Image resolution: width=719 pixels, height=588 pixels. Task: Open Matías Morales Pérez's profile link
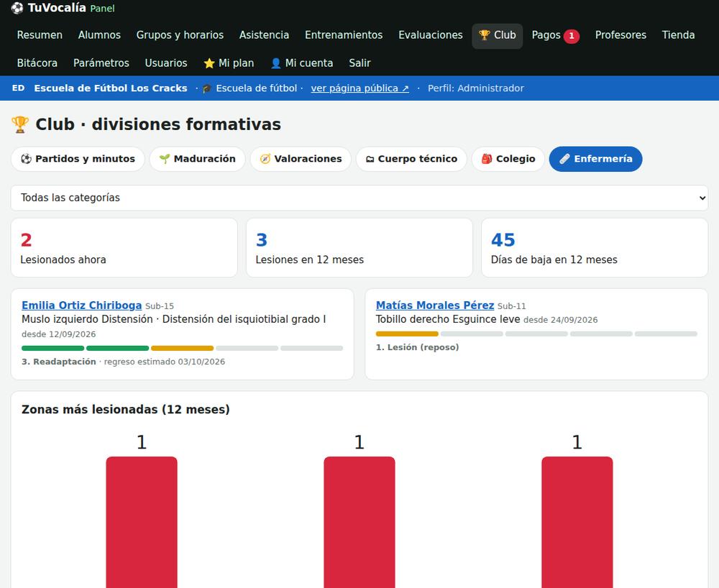tap(435, 306)
